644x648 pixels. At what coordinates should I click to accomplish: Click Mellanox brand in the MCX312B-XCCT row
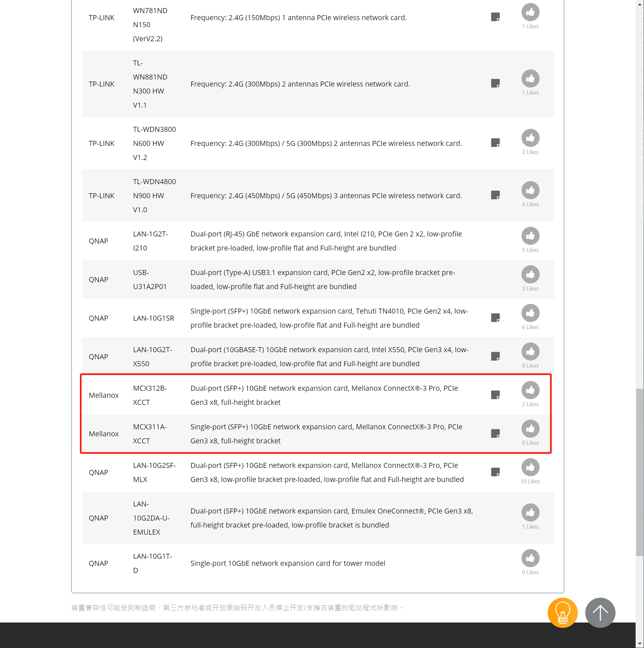click(x=104, y=395)
